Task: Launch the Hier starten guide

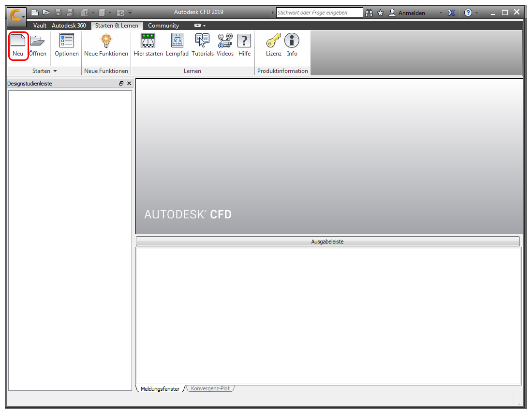Action: (148, 45)
